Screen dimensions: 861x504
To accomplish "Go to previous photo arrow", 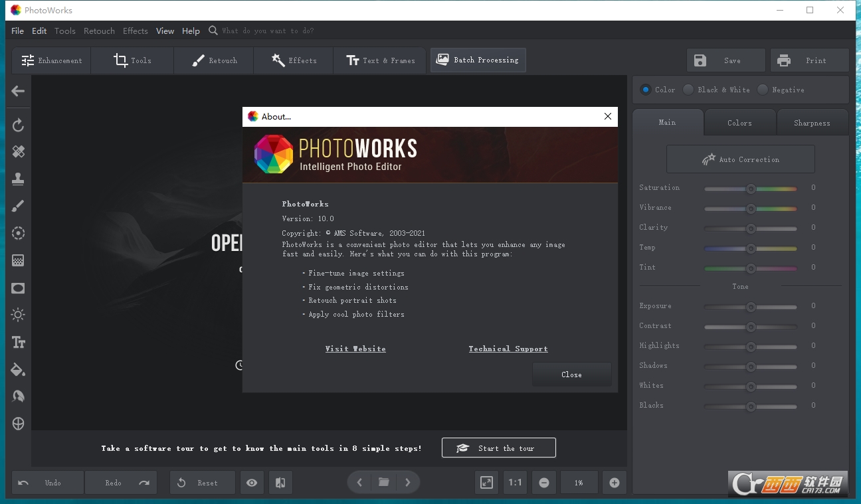I will click(359, 483).
